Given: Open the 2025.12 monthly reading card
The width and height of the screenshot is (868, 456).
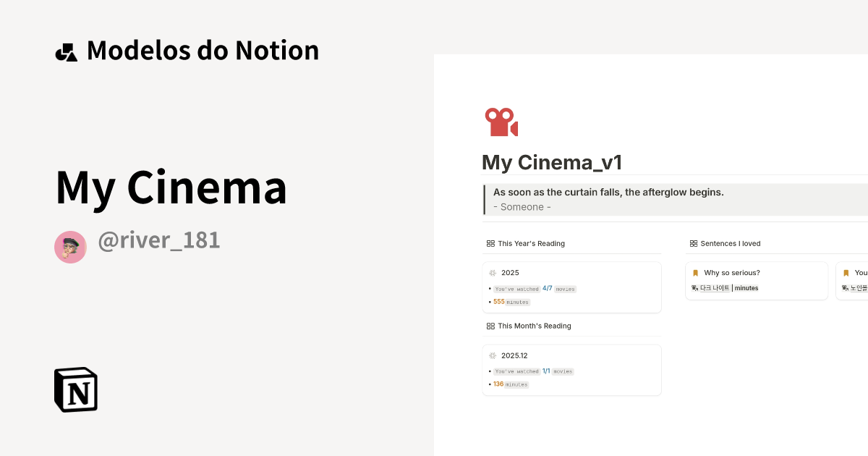Looking at the screenshot, I should (571, 369).
